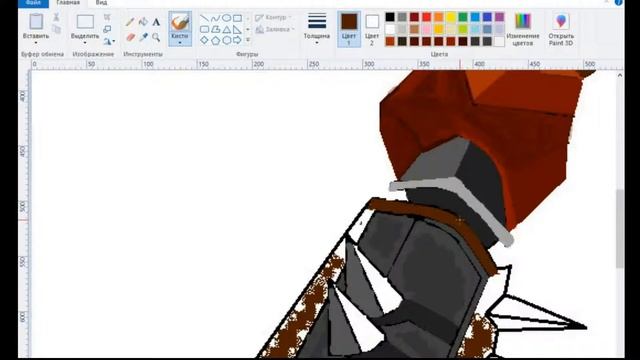Choose the Curve shape
The image size is (640, 360).
(x=216, y=18)
